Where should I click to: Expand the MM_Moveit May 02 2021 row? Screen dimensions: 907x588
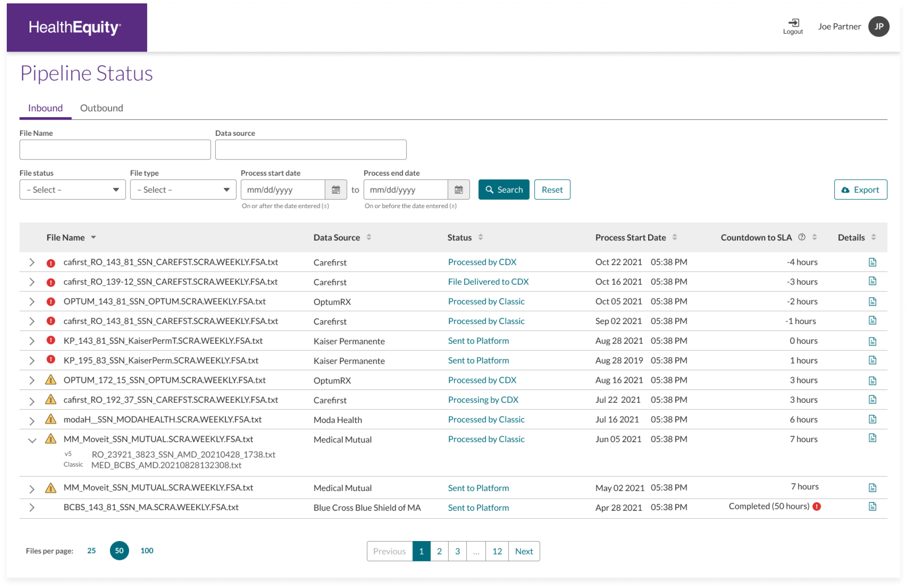point(32,489)
